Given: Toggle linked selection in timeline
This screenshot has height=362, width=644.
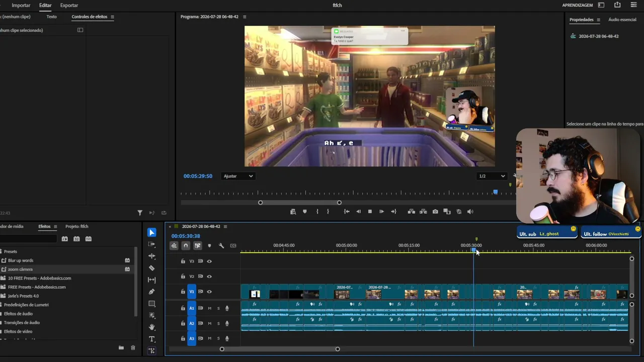Looking at the screenshot, I should [197, 245].
